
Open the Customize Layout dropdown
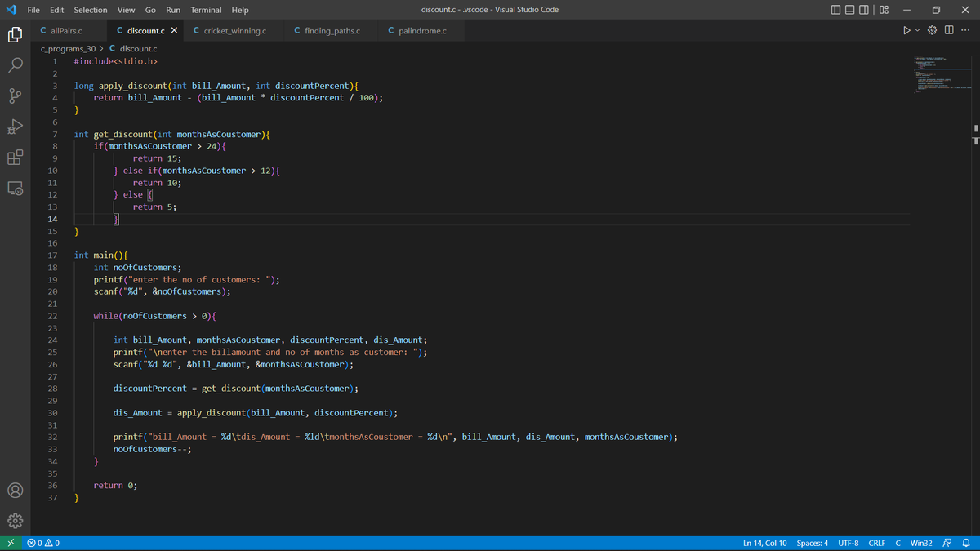[884, 9]
